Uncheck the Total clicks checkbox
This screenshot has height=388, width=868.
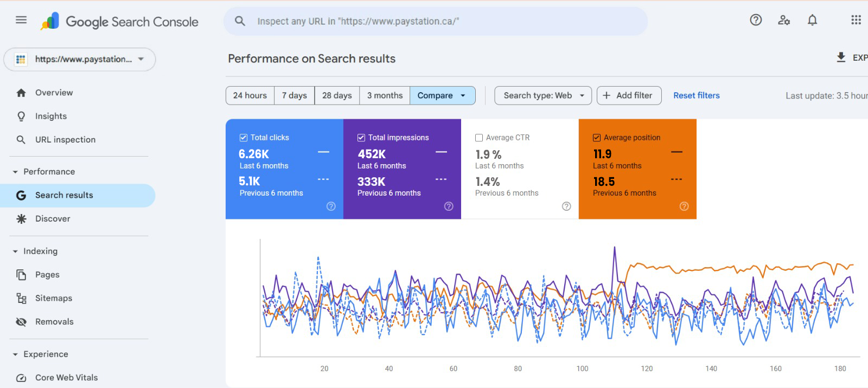[x=244, y=138]
